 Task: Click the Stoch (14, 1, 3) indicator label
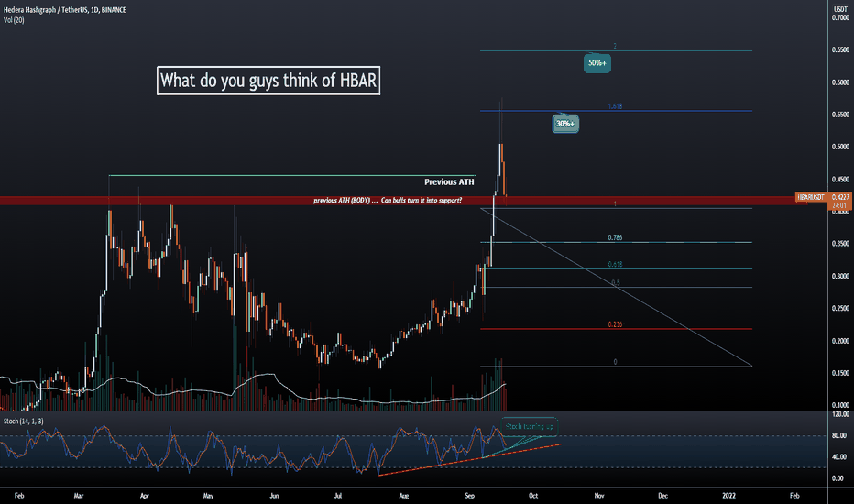pyautogui.click(x=24, y=422)
